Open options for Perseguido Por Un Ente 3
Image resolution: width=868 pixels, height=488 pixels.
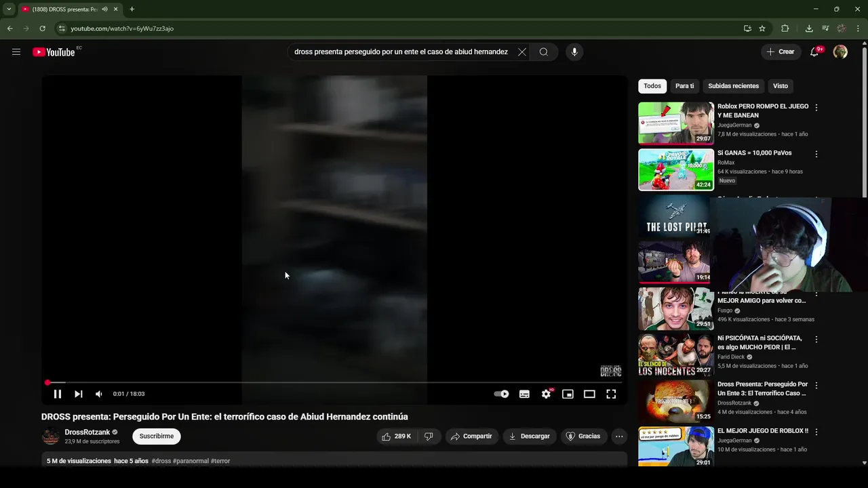[x=816, y=385]
